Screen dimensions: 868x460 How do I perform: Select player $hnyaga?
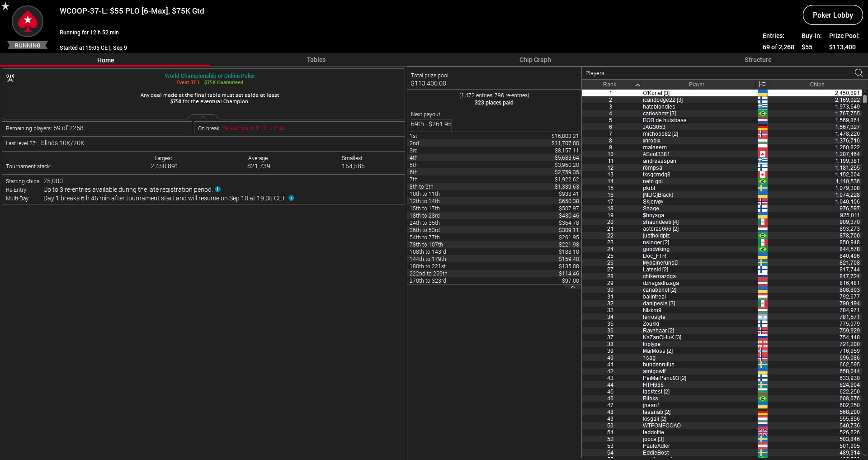pos(722,215)
